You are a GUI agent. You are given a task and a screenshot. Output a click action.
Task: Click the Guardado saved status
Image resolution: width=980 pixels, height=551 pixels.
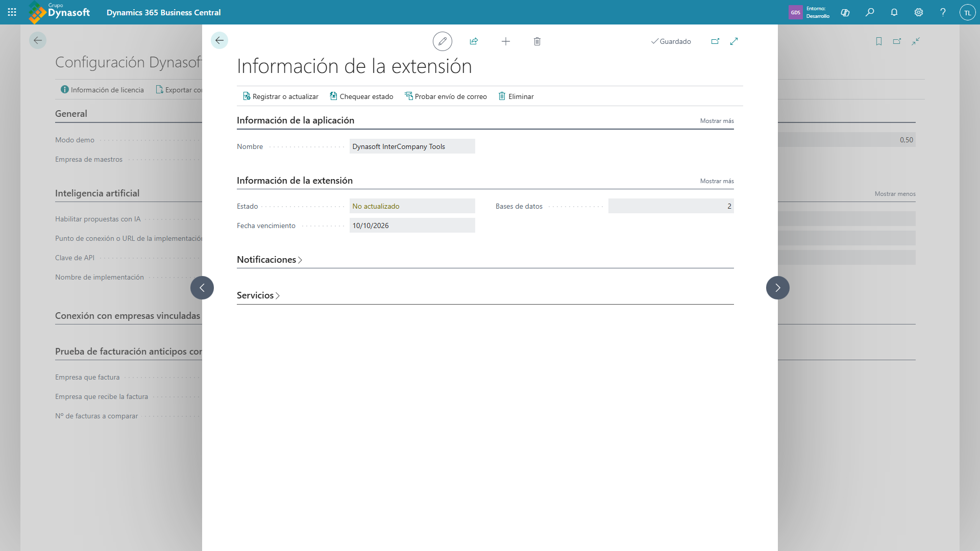click(x=671, y=41)
